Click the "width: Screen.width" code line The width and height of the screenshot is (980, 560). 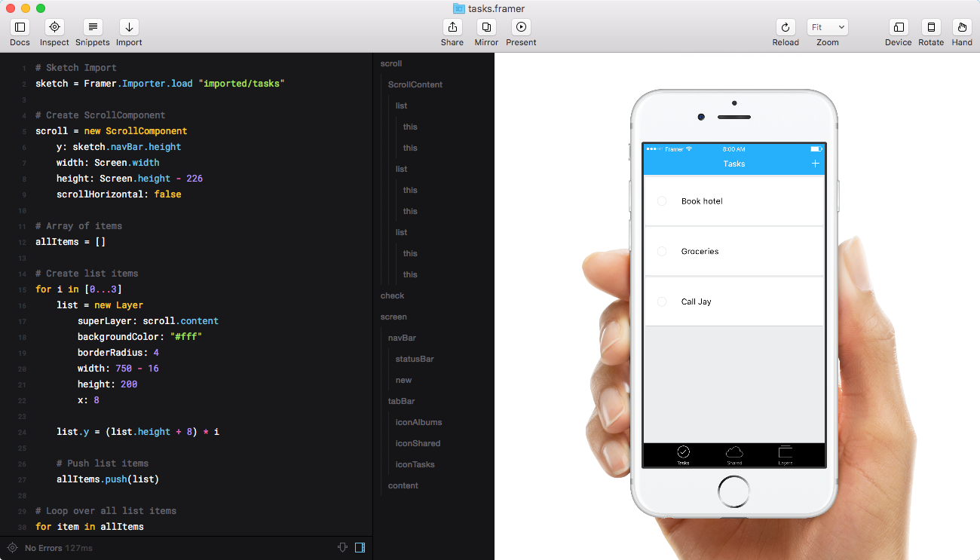108,163
